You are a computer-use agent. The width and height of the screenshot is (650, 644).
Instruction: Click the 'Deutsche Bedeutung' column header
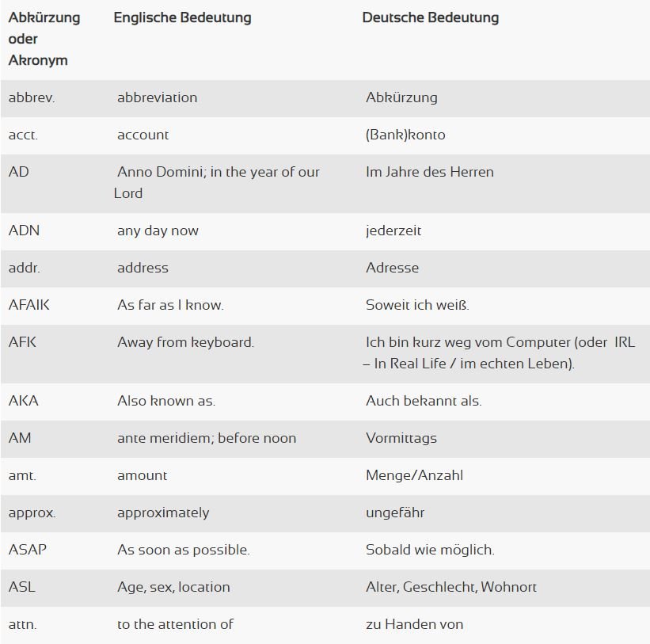430,18
